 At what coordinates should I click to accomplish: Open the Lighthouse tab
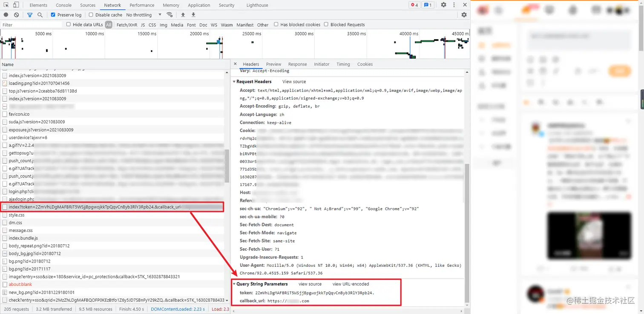tap(257, 5)
